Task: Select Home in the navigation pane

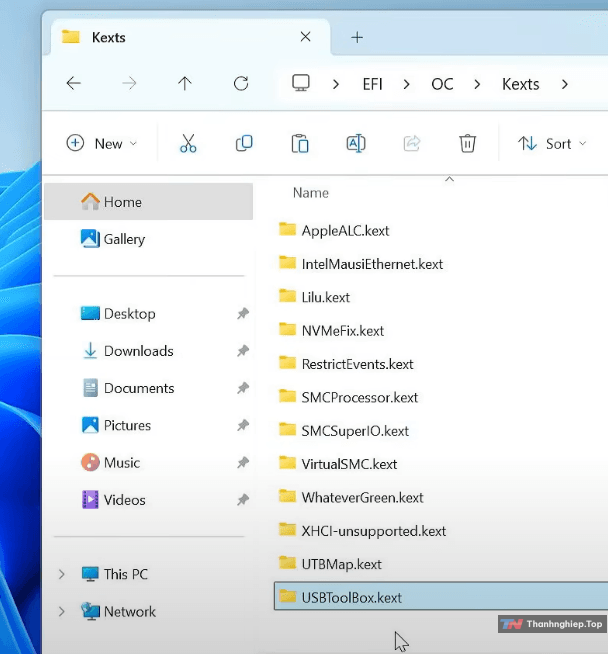Action: pos(148,201)
